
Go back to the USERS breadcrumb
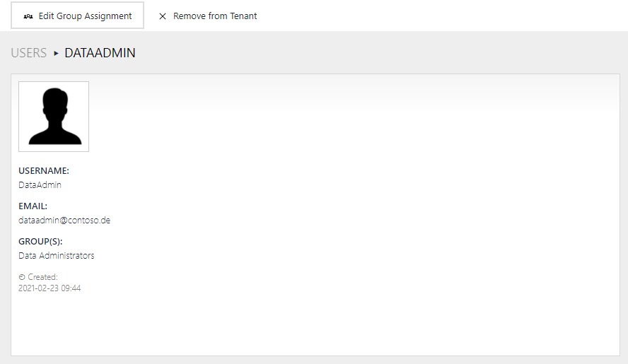(x=29, y=53)
